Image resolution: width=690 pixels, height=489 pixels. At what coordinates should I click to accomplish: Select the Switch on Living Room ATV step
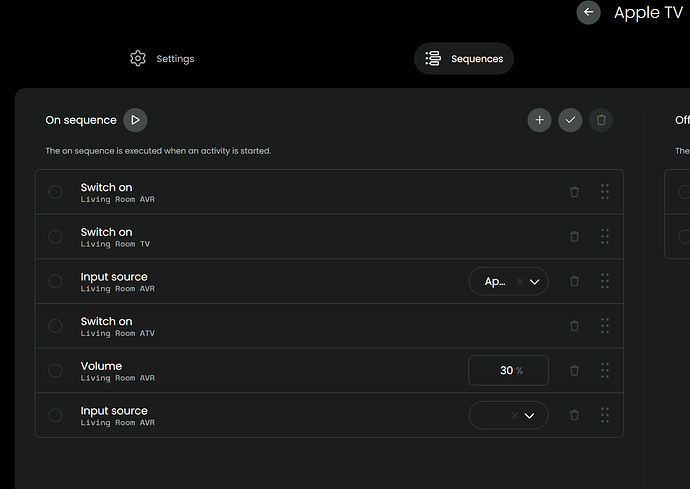coord(55,326)
